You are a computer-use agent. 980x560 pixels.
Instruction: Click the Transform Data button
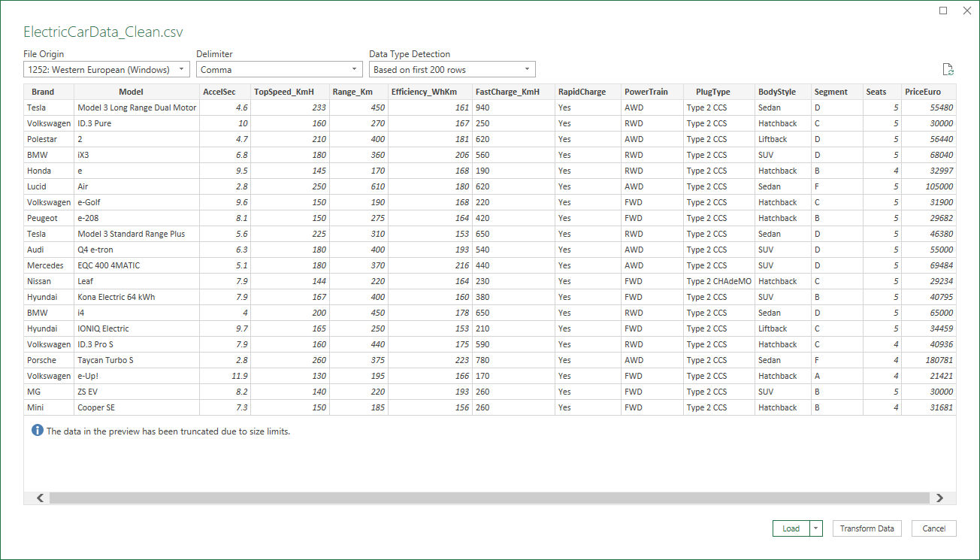pos(867,528)
